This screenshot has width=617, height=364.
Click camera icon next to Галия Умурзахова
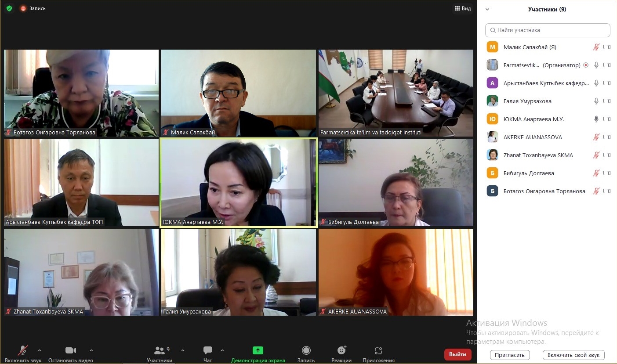(607, 101)
